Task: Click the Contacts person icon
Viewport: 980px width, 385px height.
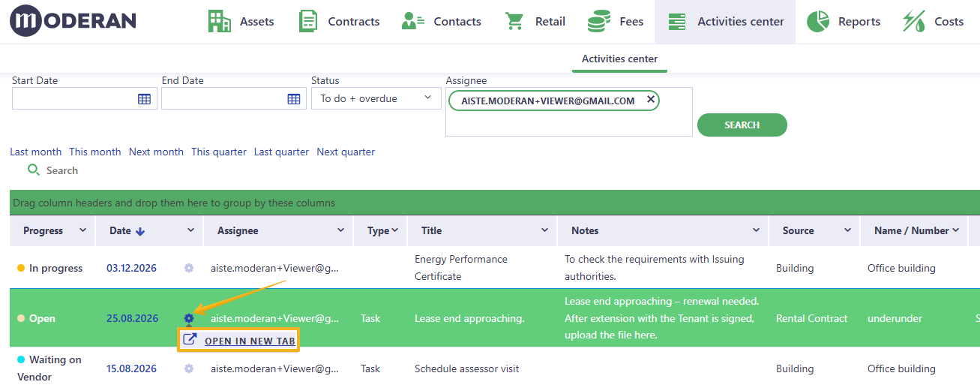Action: click(413, 22)
